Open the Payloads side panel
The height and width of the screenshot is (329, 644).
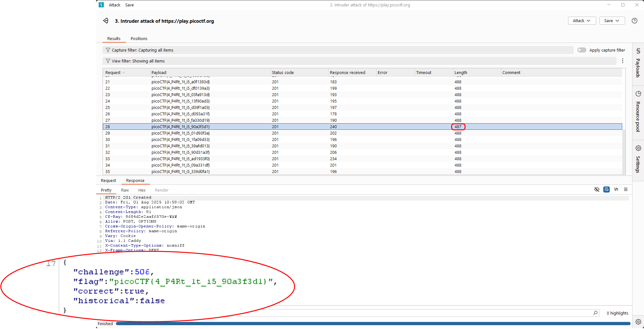coord(638,63)
